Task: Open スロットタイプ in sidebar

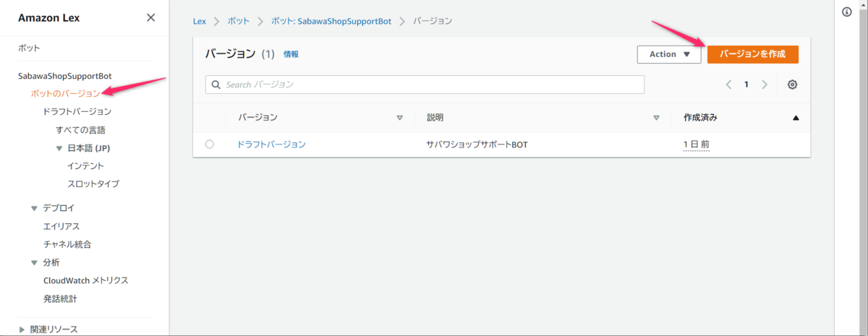Action: (x=93, y=184)
